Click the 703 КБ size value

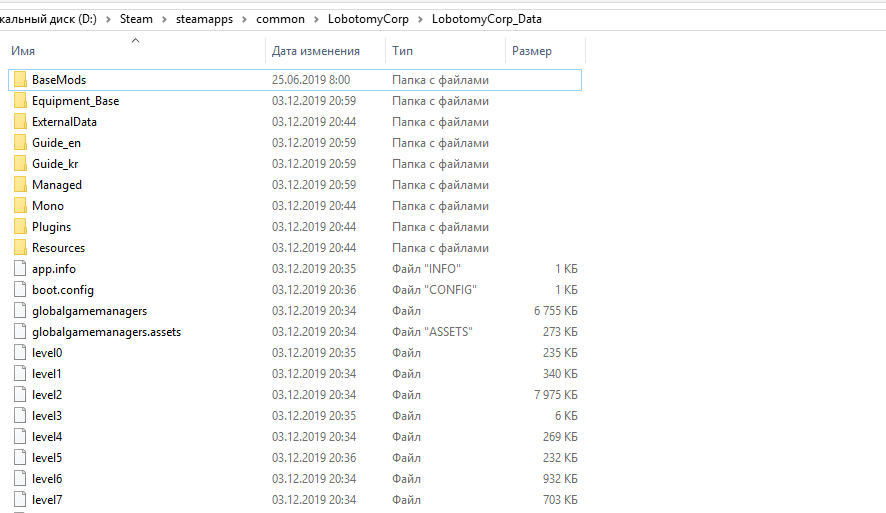pyautogui.click(x=560, y=499)
